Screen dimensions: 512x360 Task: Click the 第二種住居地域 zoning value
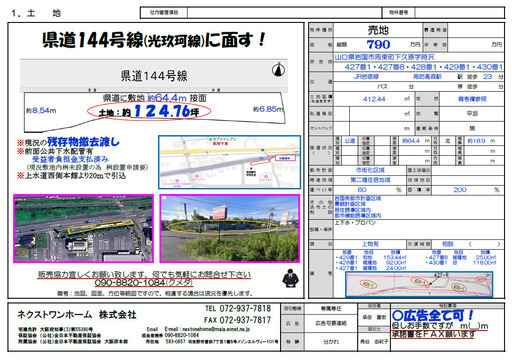370,180
